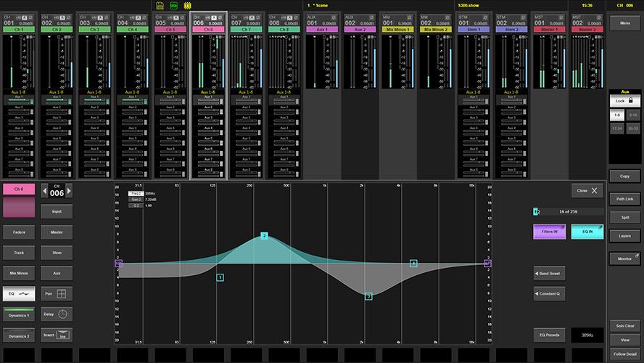Open the Menu button at top right
This screenshot has height=363, width=644.
pyautogui.click(x=624, y=24)
